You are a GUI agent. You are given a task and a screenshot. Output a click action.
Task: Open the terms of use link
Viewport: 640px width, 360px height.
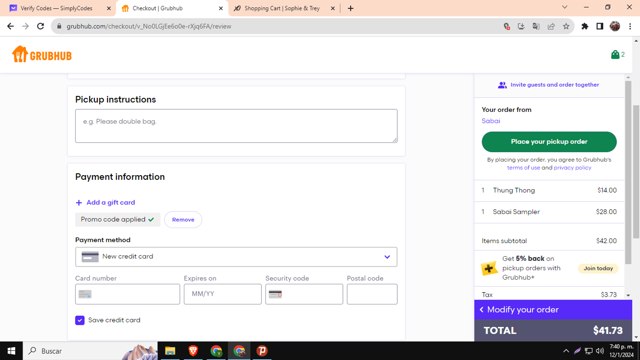523,168
